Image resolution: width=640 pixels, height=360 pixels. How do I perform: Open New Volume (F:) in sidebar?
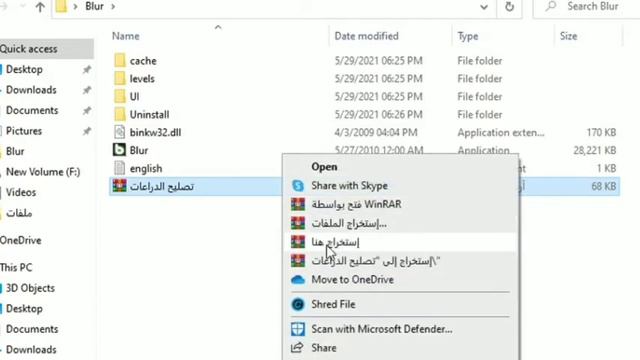click(43, 172)
